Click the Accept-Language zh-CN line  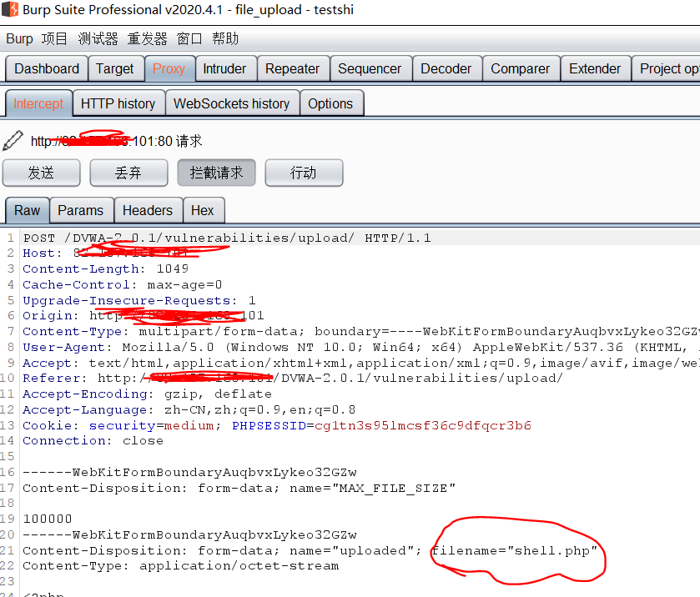tap(189, 409)
